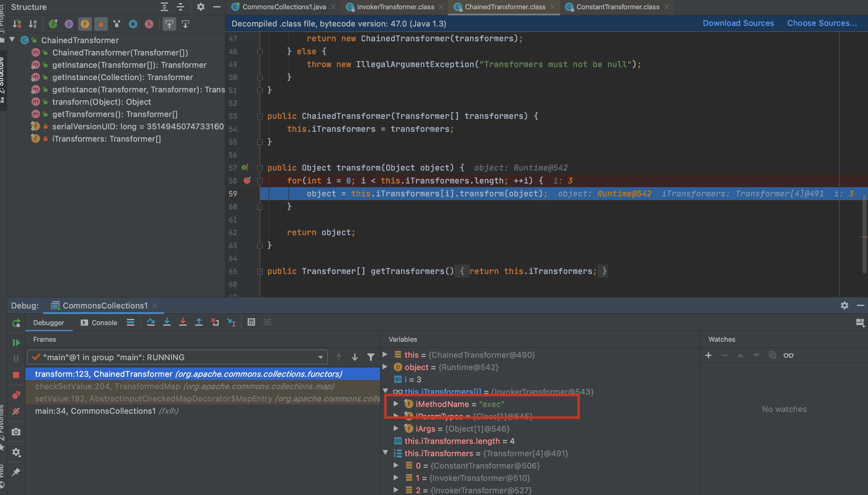This screenshot has width=868, height=495.
Task: Open the Debugger tab
Action: (x=49, y=322)
